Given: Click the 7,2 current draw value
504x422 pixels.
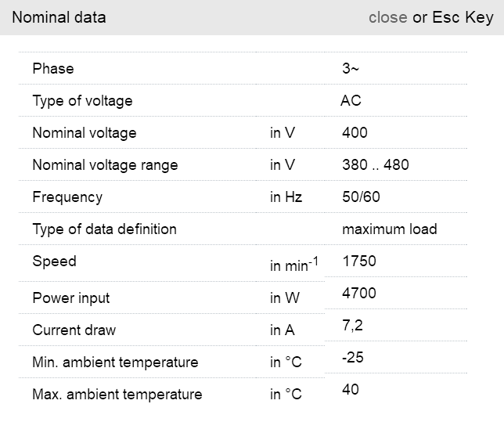Looking at the screenshot, I should [352, 326].
